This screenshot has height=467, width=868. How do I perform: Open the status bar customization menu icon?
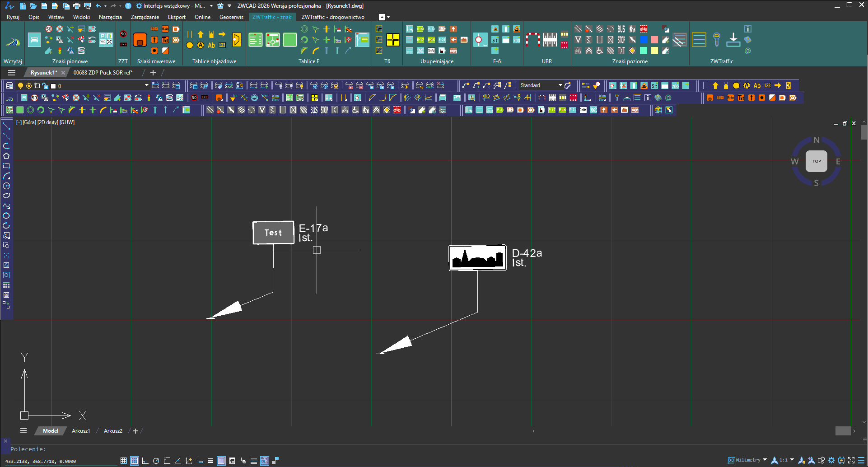click(861, 460)
